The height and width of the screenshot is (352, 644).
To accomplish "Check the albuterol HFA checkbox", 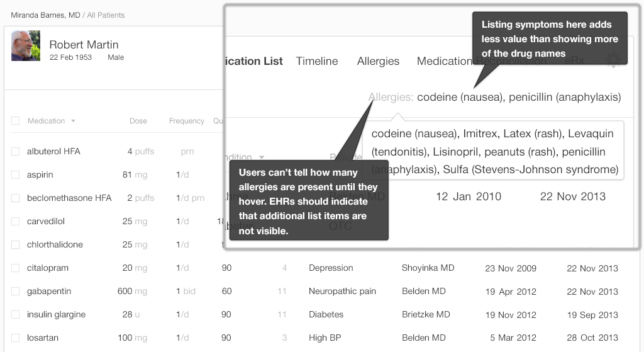I will (16, 152).
